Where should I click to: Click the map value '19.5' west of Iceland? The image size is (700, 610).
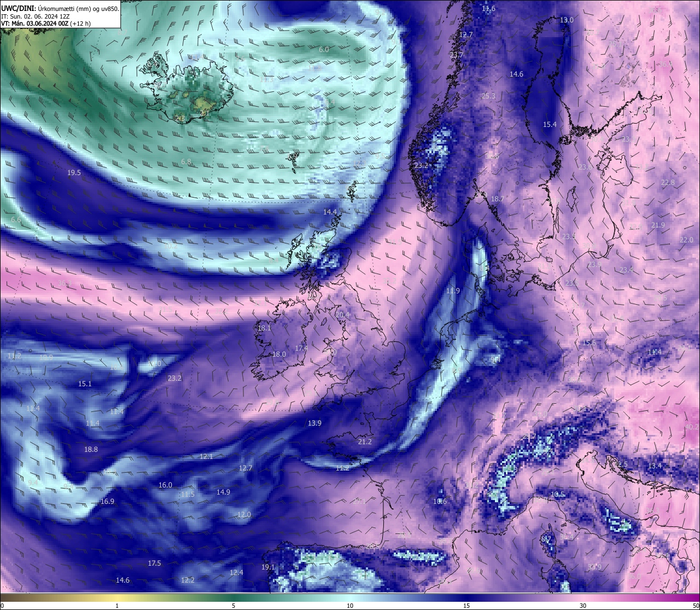click(x=74, y=173)
